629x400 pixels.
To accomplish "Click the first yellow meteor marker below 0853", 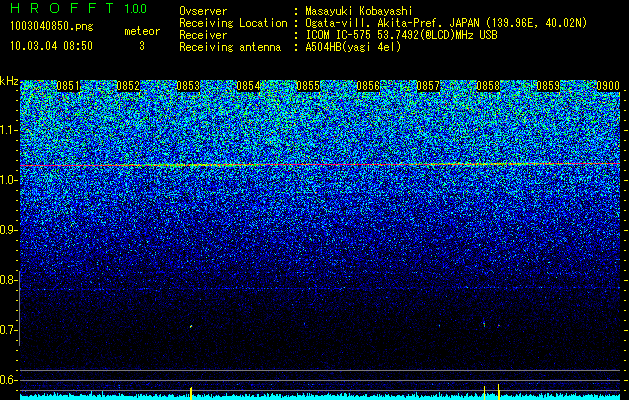I will click(x=191, y=393).
